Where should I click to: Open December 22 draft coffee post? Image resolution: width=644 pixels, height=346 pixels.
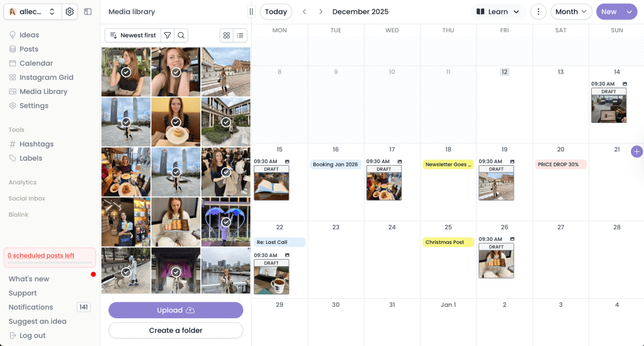tap(271, 277)
